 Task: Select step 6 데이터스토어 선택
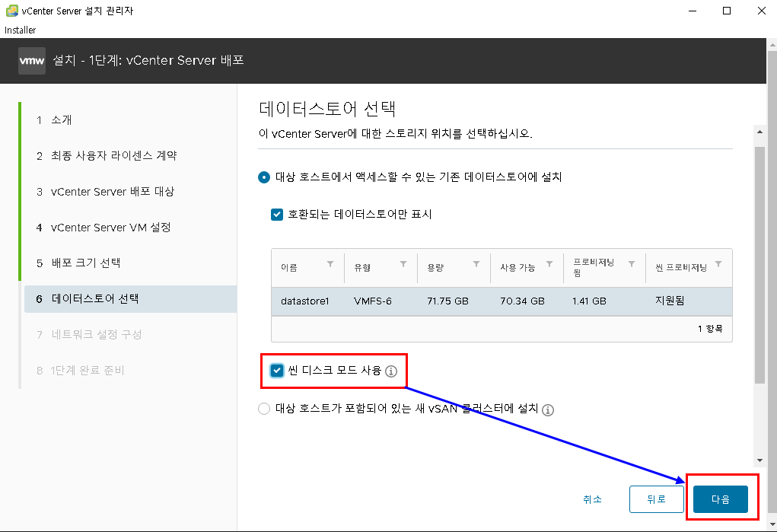click(x=131, y=299)
